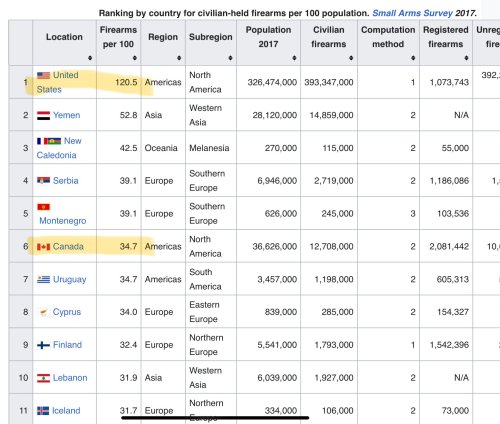Sort table by Location column arrows
This screenshot has width=500, height=424.
click(x=90, y=58)
